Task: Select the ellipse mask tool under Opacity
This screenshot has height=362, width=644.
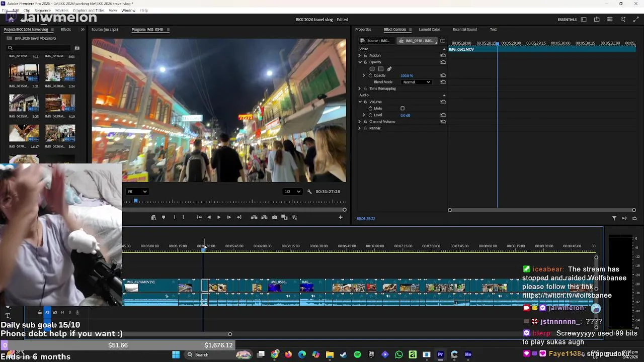Action: tap(372, 69)
